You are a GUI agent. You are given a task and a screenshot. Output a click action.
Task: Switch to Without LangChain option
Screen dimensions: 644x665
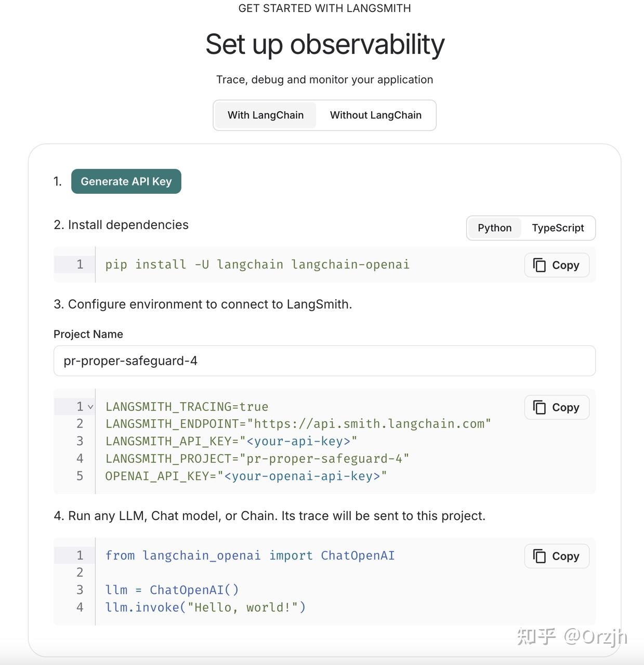[x=375, y=115]
